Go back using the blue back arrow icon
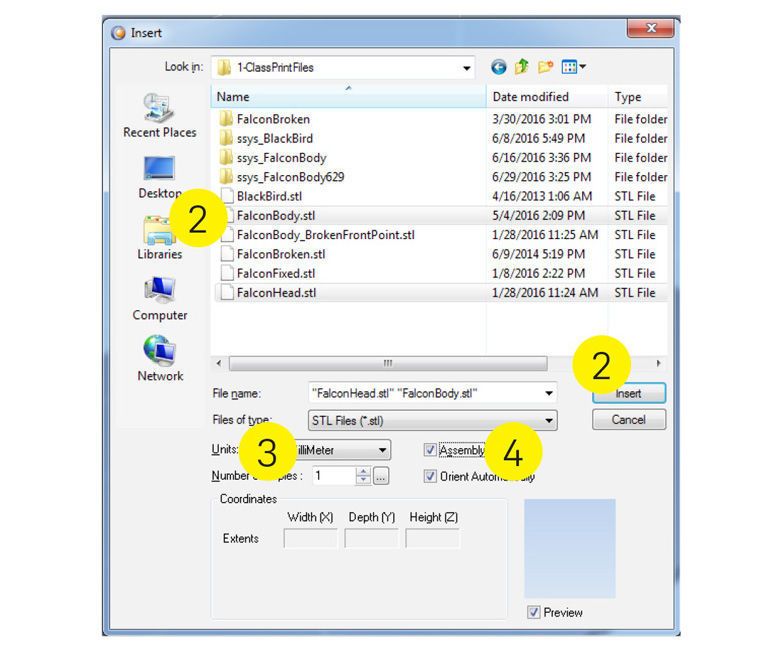 click(x=499, y=67)
